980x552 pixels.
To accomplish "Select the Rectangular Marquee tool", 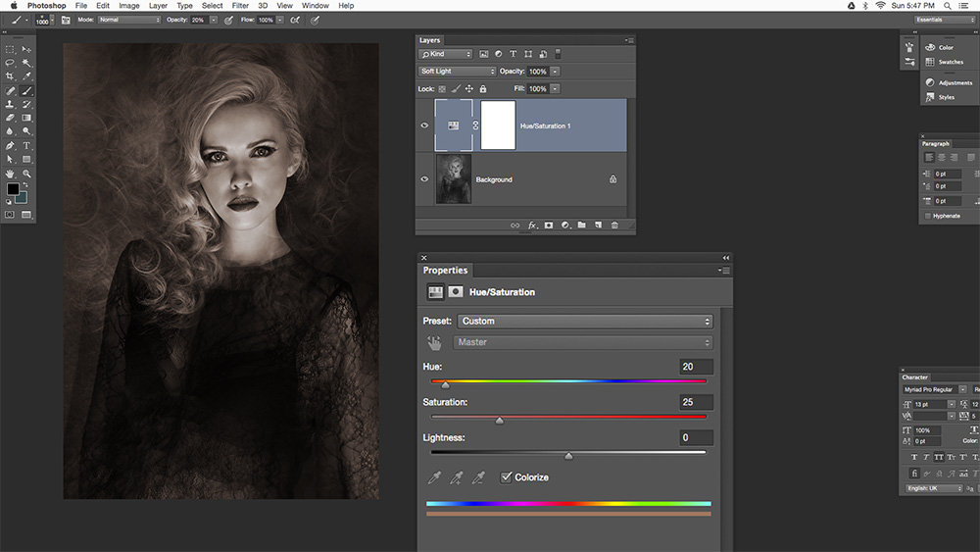I will pyautogui.click(x=10, y=49).
